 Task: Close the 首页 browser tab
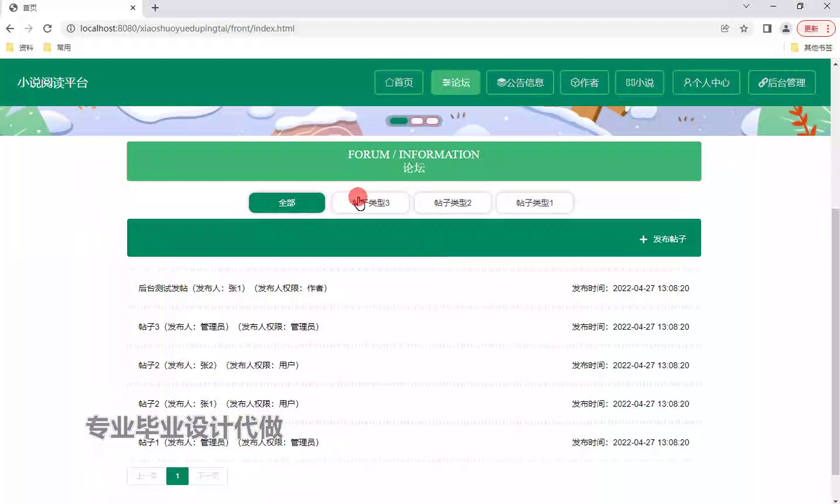point(133,8)
